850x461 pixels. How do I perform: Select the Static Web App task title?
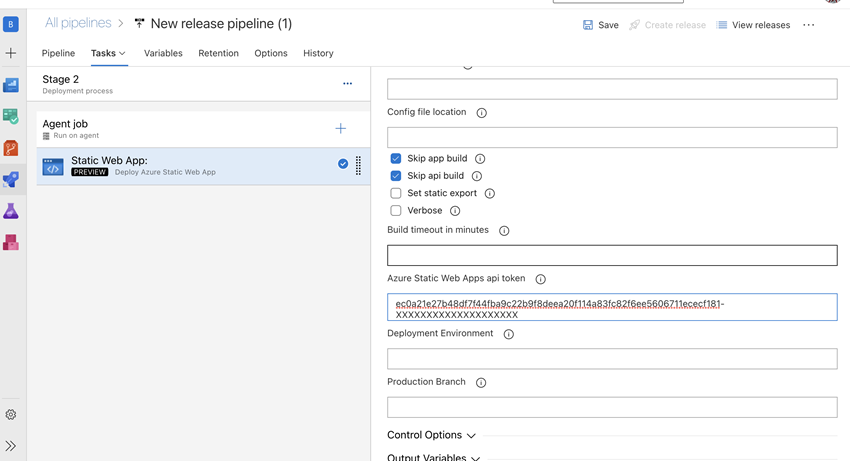[x=110, y=161]
